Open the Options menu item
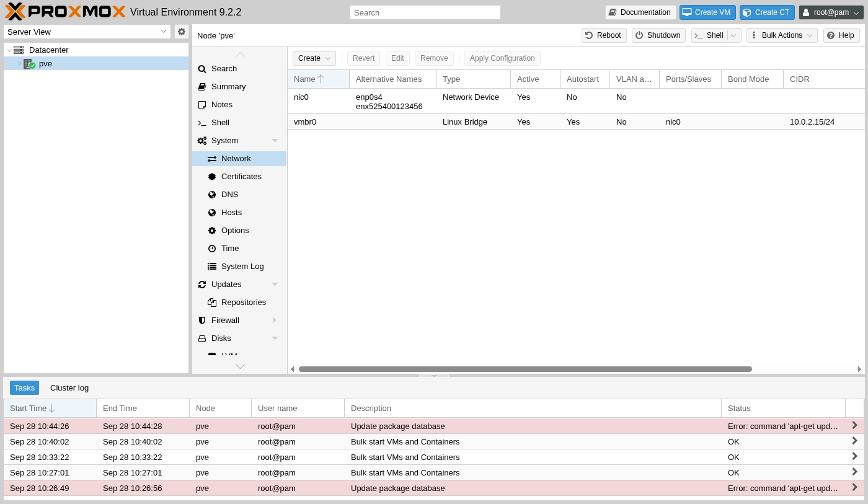 pyautogui.click(x=239, y=231)
